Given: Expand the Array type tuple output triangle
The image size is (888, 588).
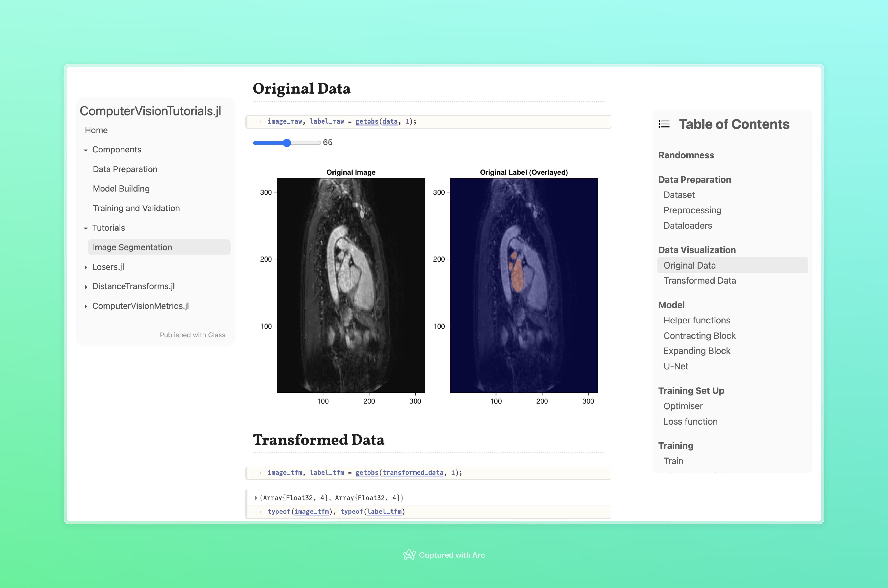Looking at the screenshot, I should 256,498.
